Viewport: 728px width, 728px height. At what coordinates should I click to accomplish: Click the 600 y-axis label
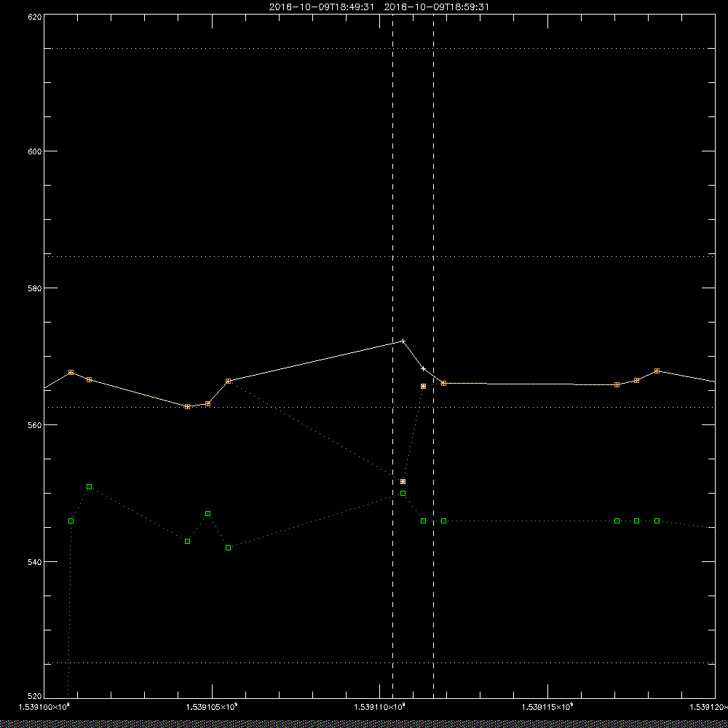pyautogui.click(x=35, y=151)
